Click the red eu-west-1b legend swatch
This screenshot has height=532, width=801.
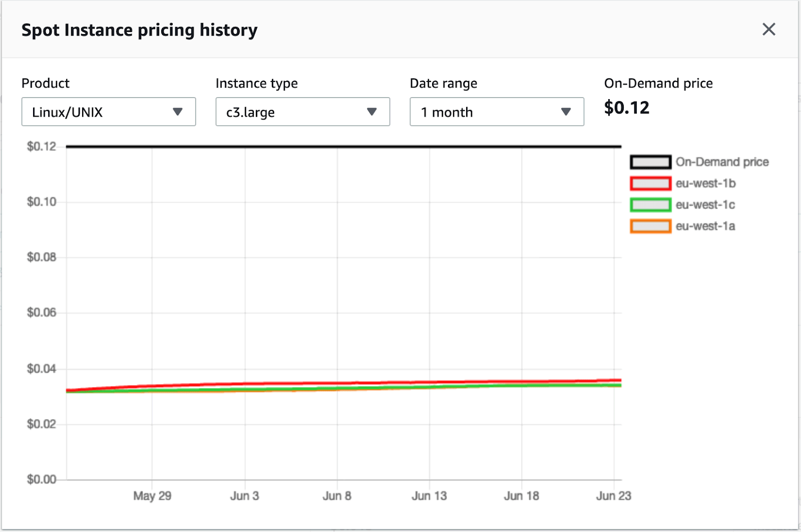tap(650, 183)
